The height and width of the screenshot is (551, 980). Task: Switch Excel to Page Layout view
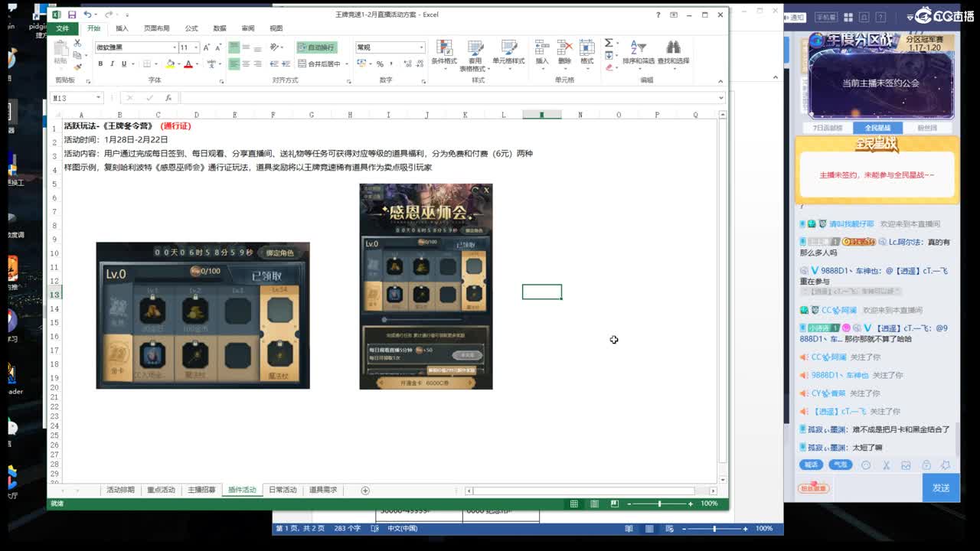click(x=594, y=504)
